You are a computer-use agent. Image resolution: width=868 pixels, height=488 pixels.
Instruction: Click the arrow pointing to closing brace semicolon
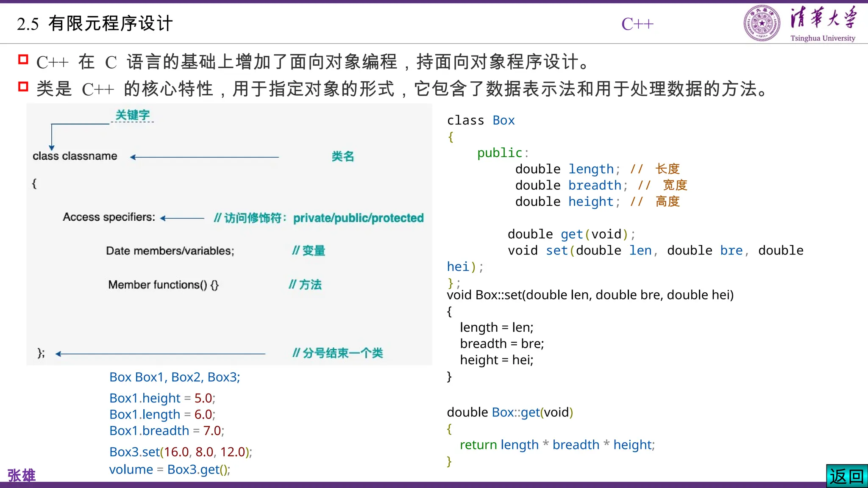[x=160, y=353]
